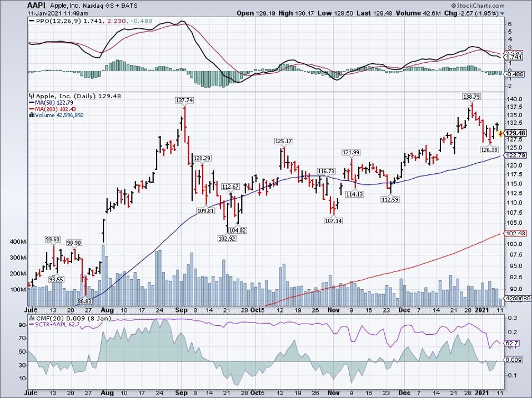Select the MA(200) 102.43 legend entry
Image resolution: width=532 pixels, height=398 pixels.
click(x=56, y=109)
